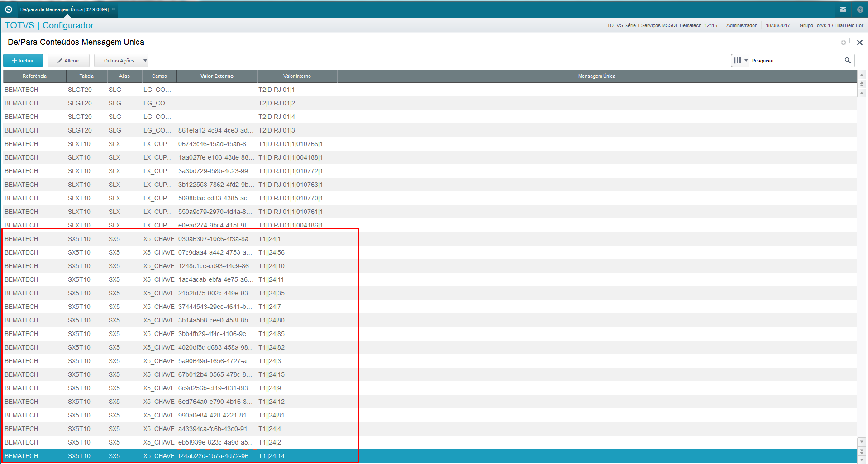This screenshot has height=464, width=868.
Task: Open the settings gear beside the panel close
Action: click(844, 43)
